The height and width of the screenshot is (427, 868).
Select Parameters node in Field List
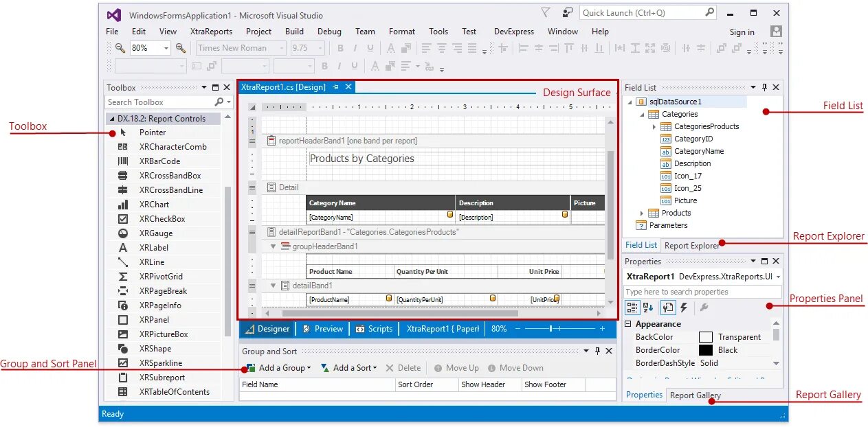pos(668,225)
